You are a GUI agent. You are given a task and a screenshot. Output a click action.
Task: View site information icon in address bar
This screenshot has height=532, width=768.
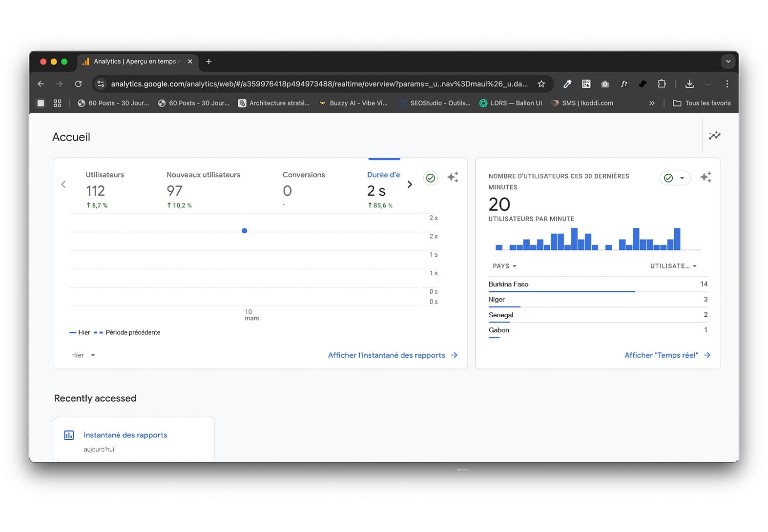click(101, 84)
